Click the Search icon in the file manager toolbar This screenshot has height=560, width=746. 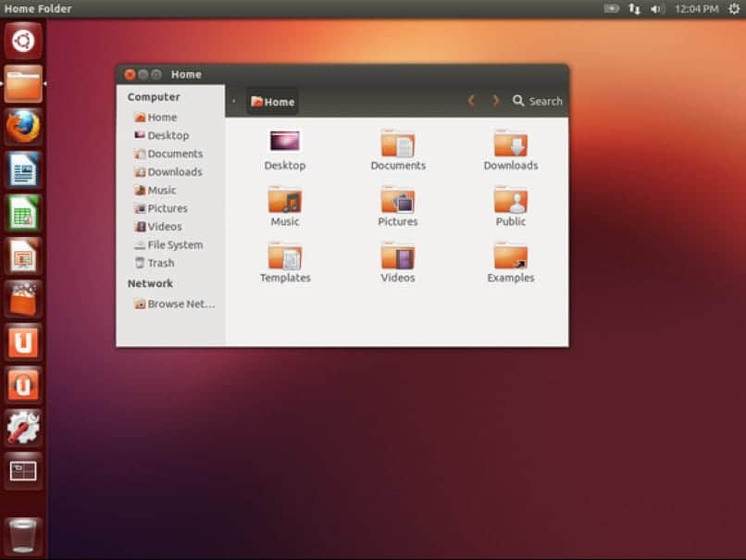[x=517, y=101]
